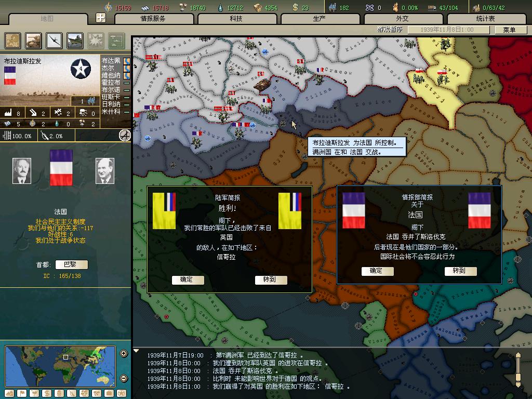The image size is (532, 399).
Task: Switch to weather map mode icon
Action: (34, 393)
